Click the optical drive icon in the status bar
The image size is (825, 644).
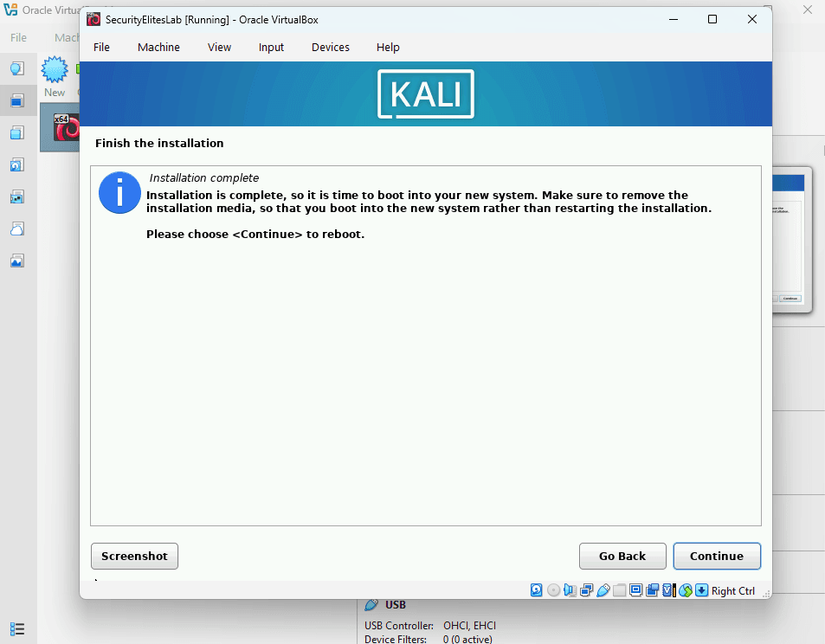click(x=553, y=589)
